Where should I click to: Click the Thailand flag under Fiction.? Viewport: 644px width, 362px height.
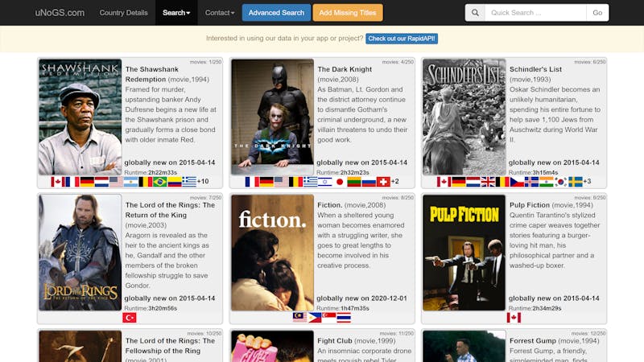(344, 317)
